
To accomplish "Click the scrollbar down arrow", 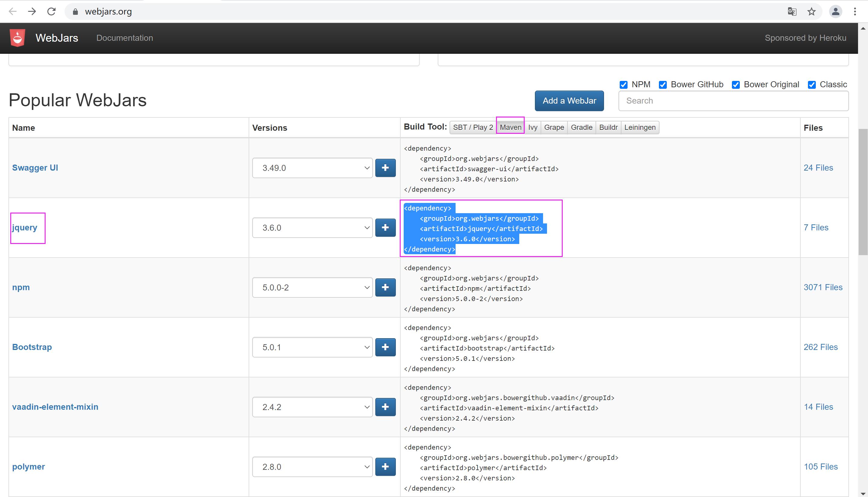I will (863, 493).
